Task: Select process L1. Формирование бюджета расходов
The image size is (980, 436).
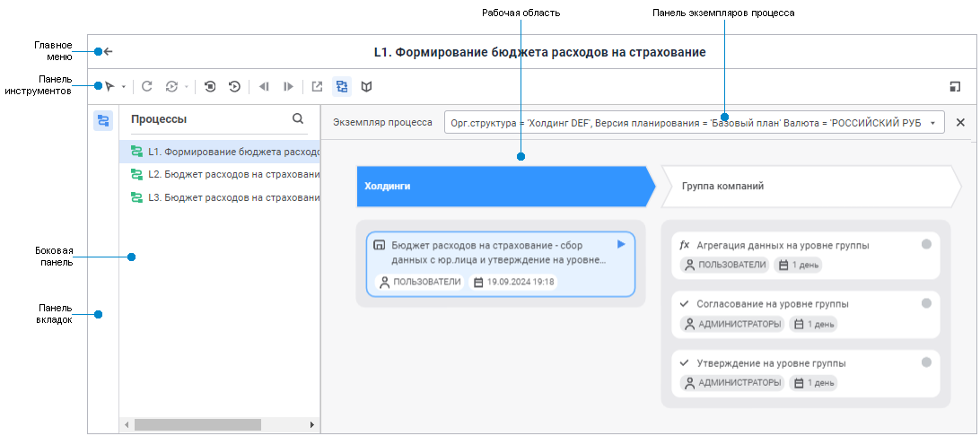Action: point(219,151)
